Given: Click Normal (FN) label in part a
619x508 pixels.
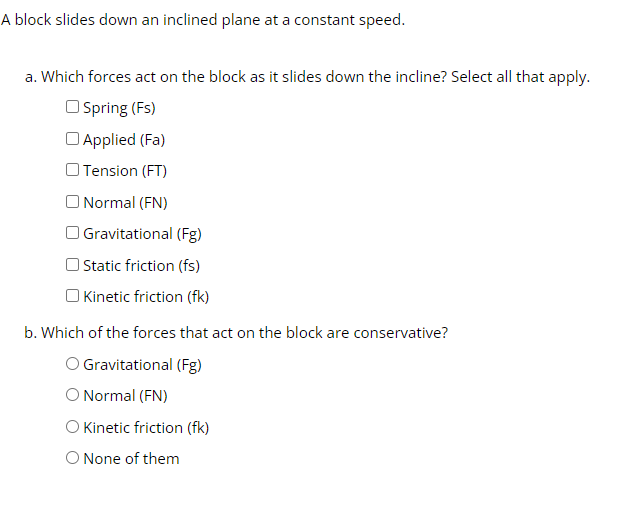Looking at the screenshot, I should point(126,203).
